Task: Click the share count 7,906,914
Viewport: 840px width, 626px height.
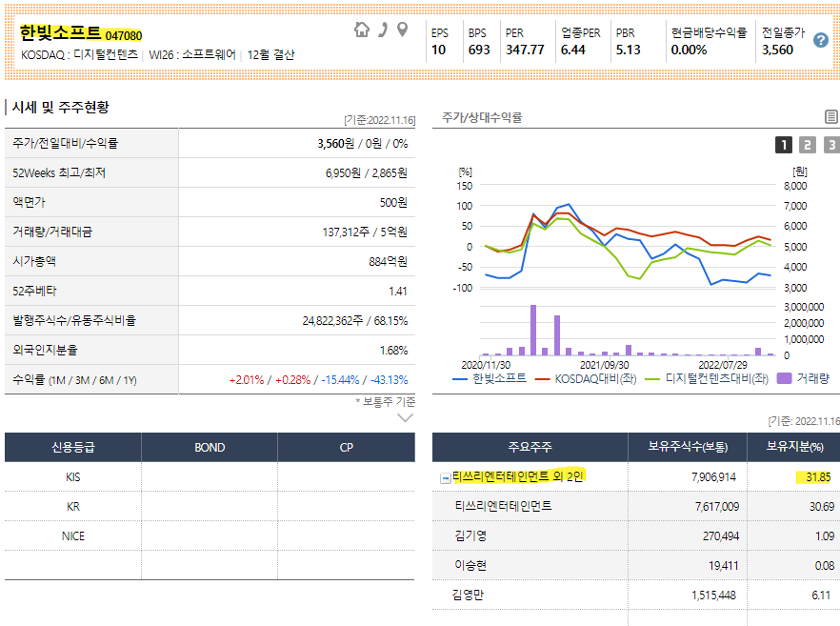Action: pos(713,477)
